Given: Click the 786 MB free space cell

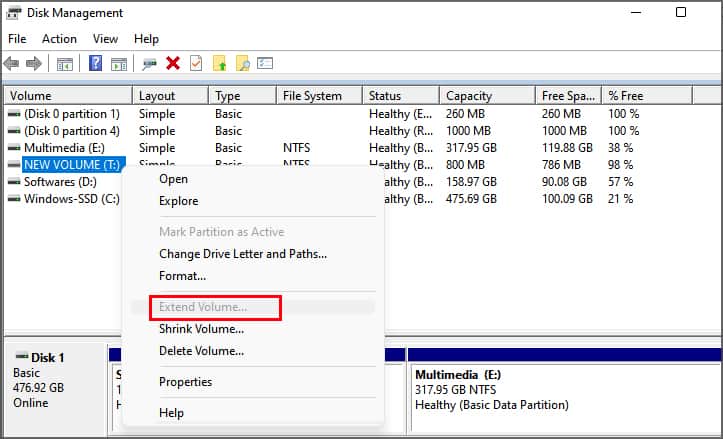Looking at the screenshot, I should (561, 165).
